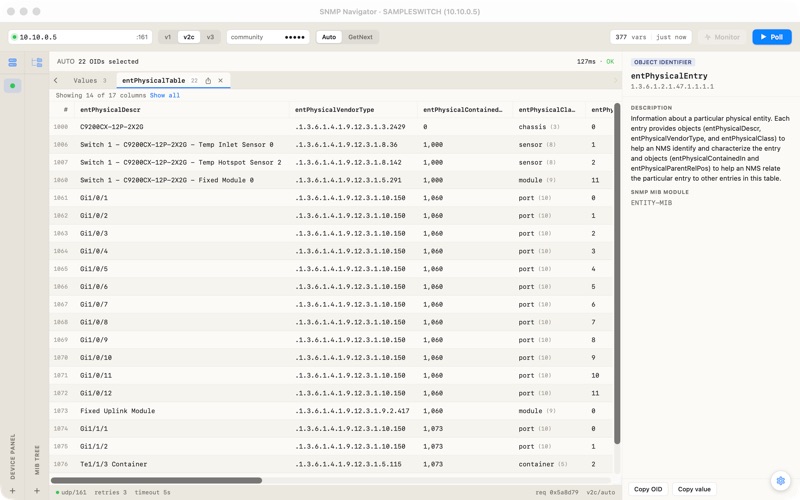Image resolution: width=800 pixels, height=500 pixels.
Task: Open settings gear in the detail panel
Action: (780, 481)
